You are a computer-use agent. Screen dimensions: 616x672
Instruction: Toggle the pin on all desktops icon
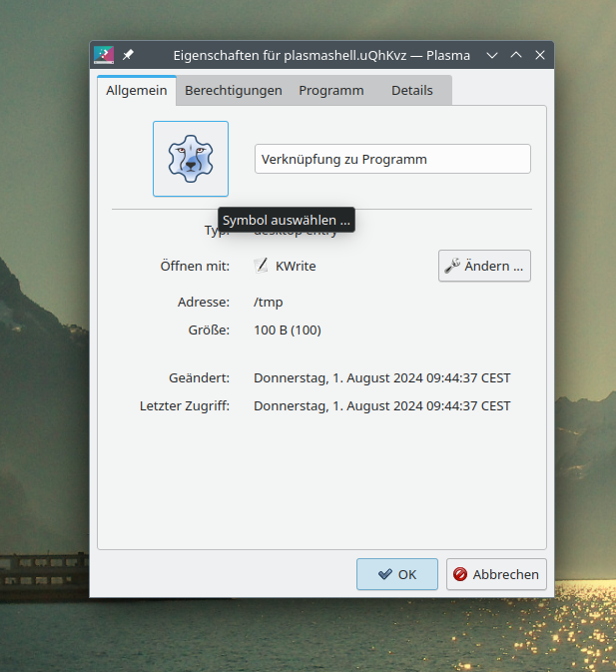click(x=128, y=55)
